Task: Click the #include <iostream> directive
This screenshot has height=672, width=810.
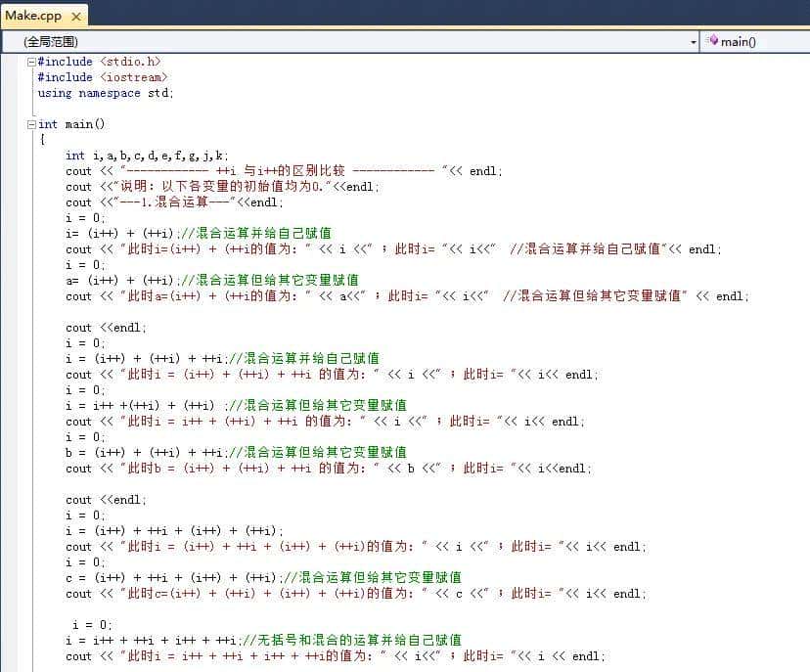Action: tap(103, 76)
